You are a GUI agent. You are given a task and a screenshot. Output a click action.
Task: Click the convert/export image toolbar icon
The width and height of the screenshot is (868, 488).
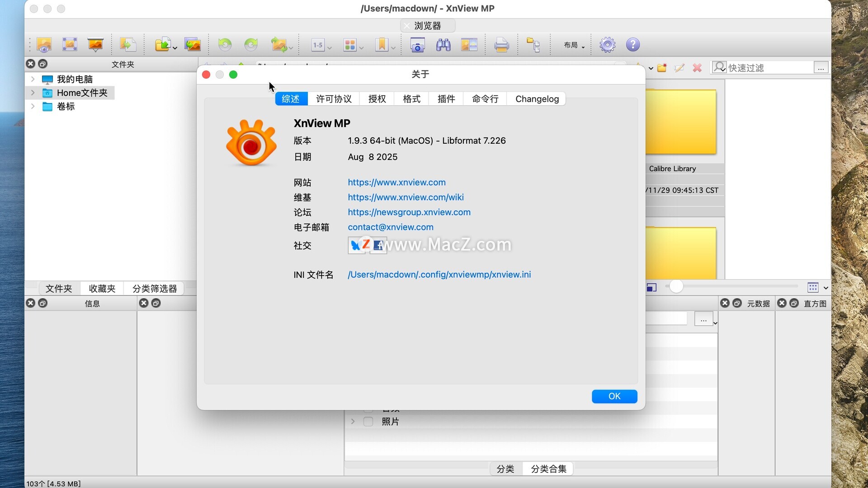click(x=128, y=45)
